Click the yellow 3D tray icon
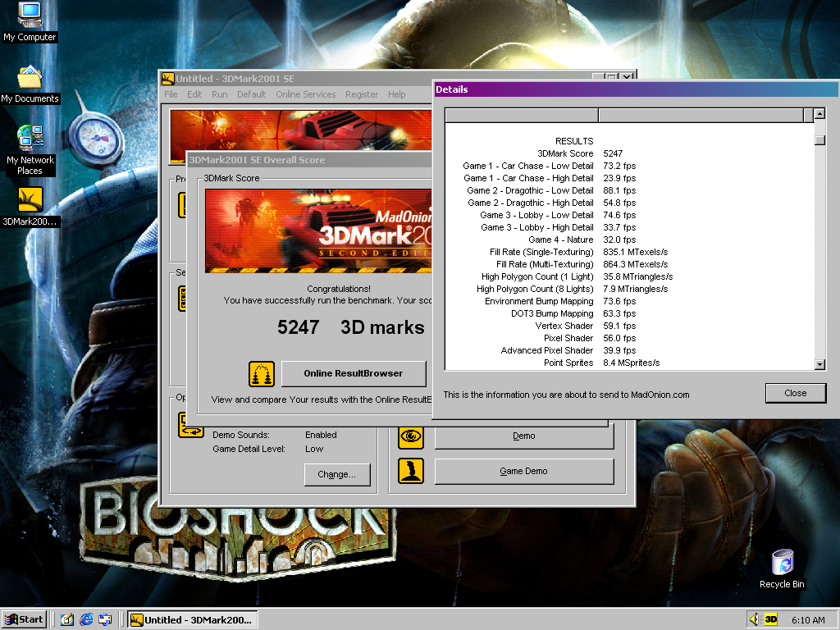 click(770, 620)
